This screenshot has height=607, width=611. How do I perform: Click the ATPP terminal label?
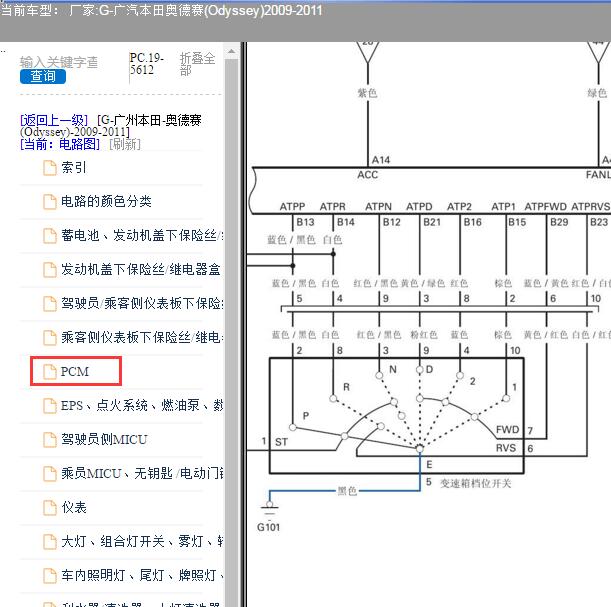click(x=292, y=206)
